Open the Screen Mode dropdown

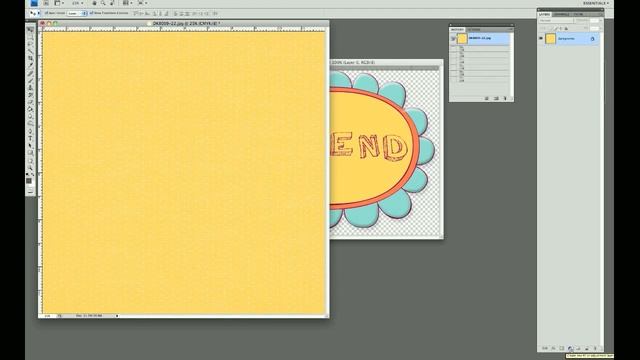pyautogui.click(x=142, y=3)
